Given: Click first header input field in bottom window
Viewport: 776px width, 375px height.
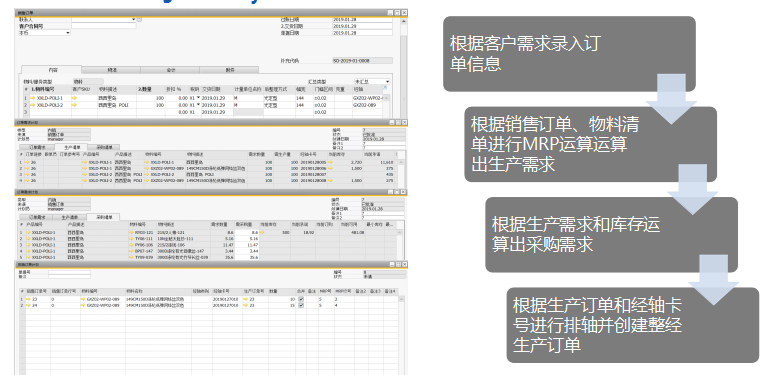Looking at the screenshot, I should pos(69,272).
